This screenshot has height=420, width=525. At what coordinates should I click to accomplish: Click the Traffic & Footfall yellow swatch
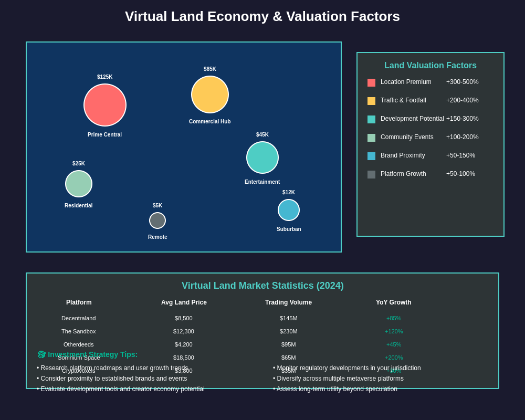pos(371,101)
